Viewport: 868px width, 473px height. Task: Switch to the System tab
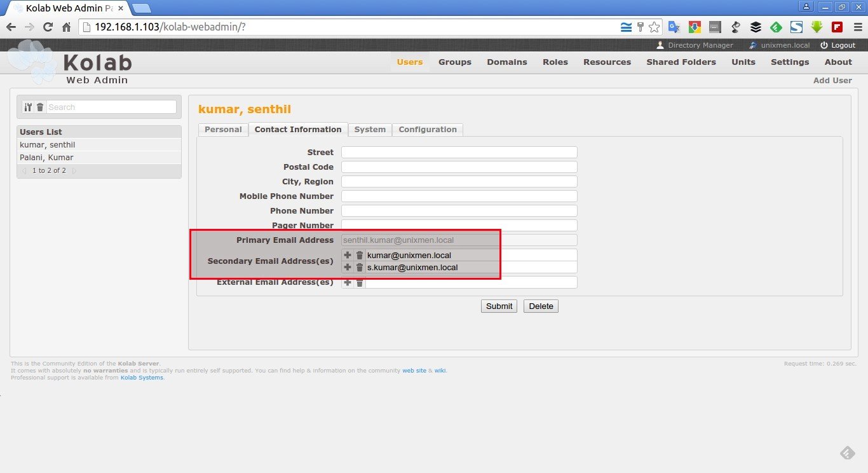tap(370, 130)
